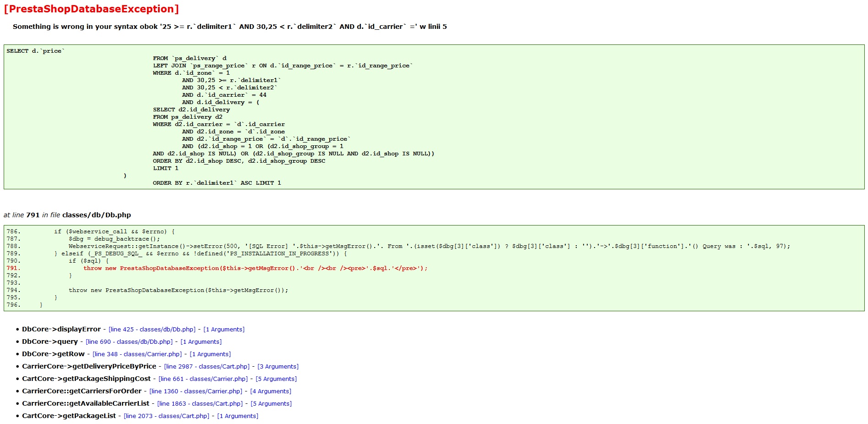The height and width of the screenshot is (424, 868).
Task: Open line 1863 classes/Cart.php link
Action: (x=200, y=403)
